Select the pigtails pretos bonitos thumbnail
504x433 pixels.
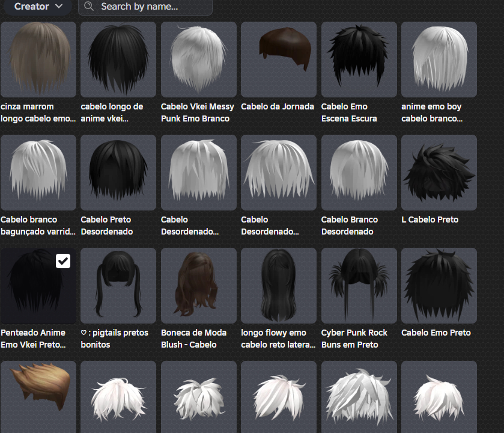point(118,286)
